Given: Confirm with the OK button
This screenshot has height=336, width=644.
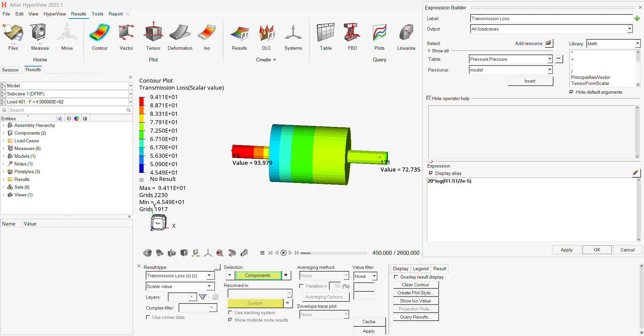Looking at the screenshot, I should coord(597,250).
